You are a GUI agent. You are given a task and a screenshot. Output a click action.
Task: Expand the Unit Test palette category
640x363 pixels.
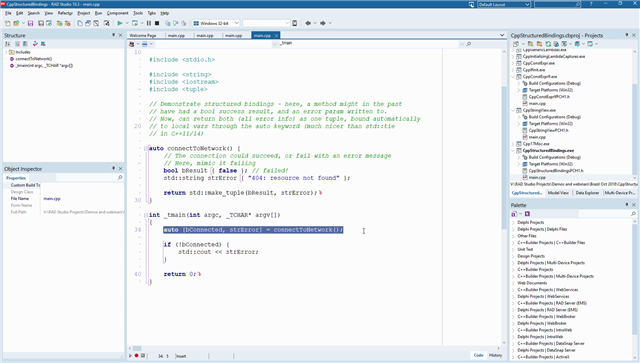513,249
